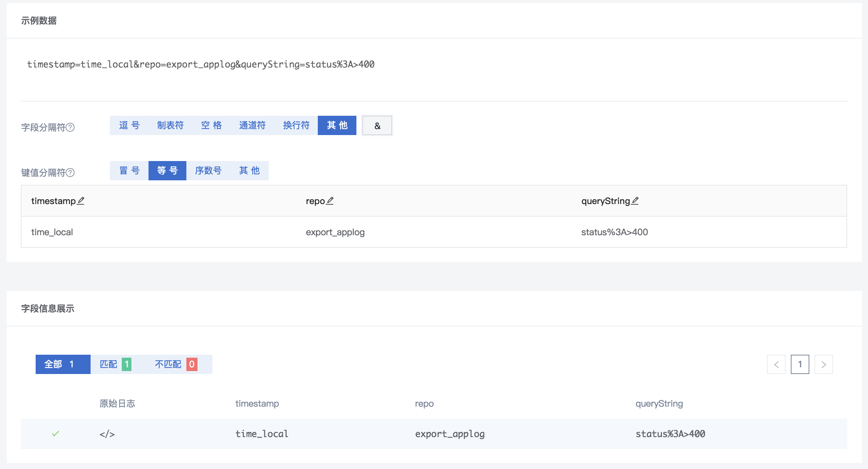Click the custom separator input containing &
868x469 pixels.
tap(377, 126)
